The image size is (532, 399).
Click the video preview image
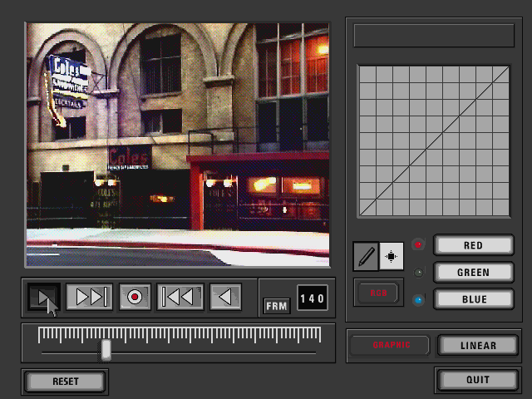point(178,145)
